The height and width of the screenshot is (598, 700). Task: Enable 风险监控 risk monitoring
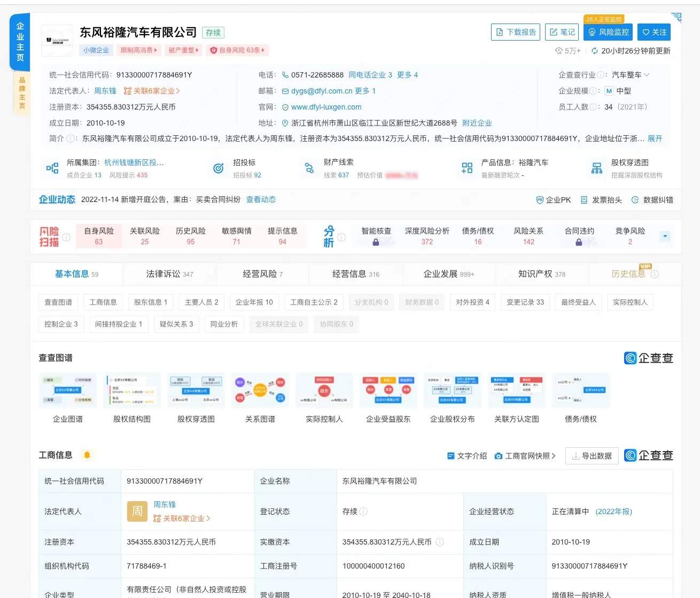(608, 32)
